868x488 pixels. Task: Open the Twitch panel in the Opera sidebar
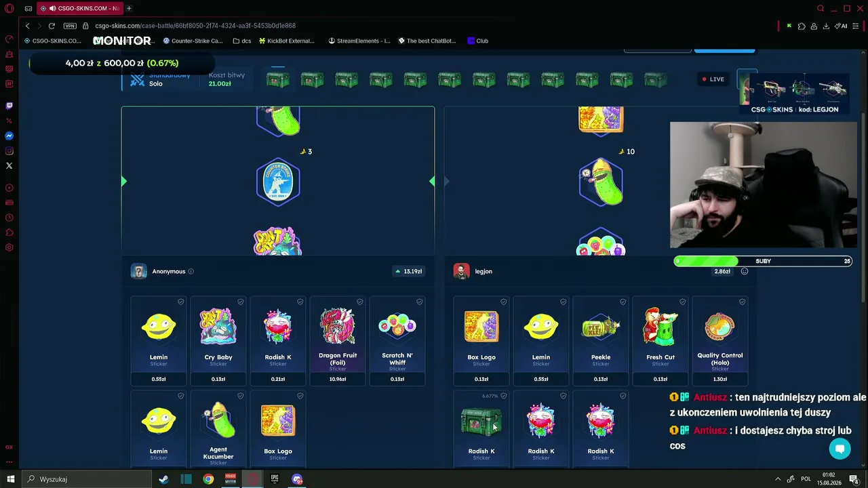click(x=9, y=106)
